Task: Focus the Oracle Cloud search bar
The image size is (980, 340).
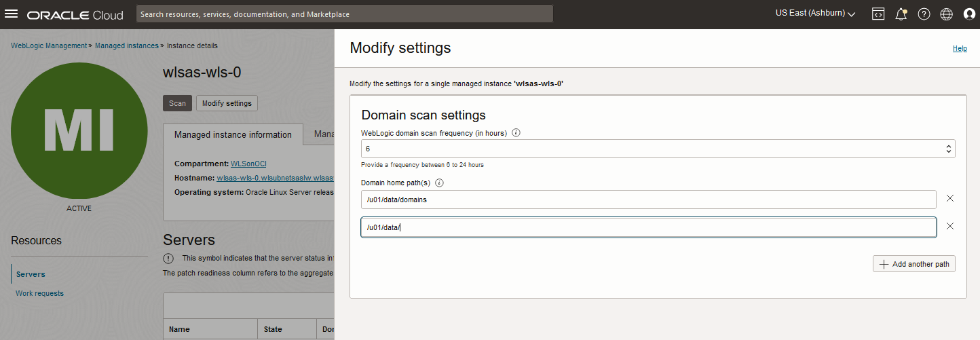Action: [x=345, y=14]
